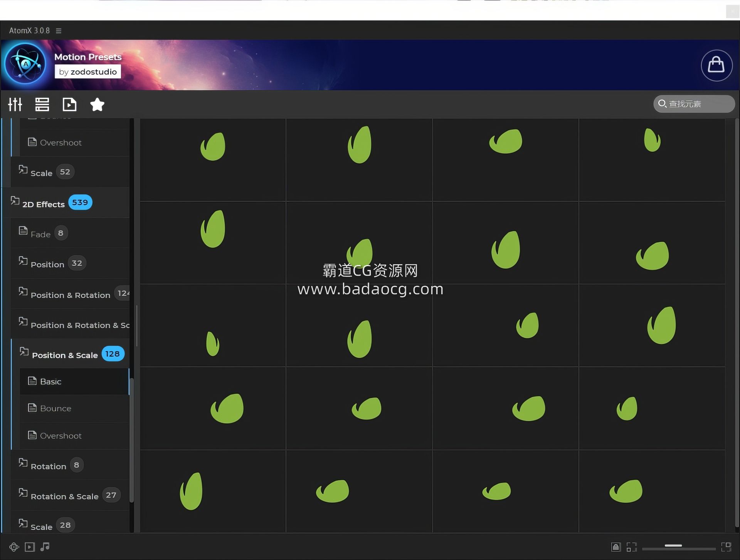Select second preset thumbnail in bottom row
The height and width of the screenshot is (560, 740).
(359, 491)
